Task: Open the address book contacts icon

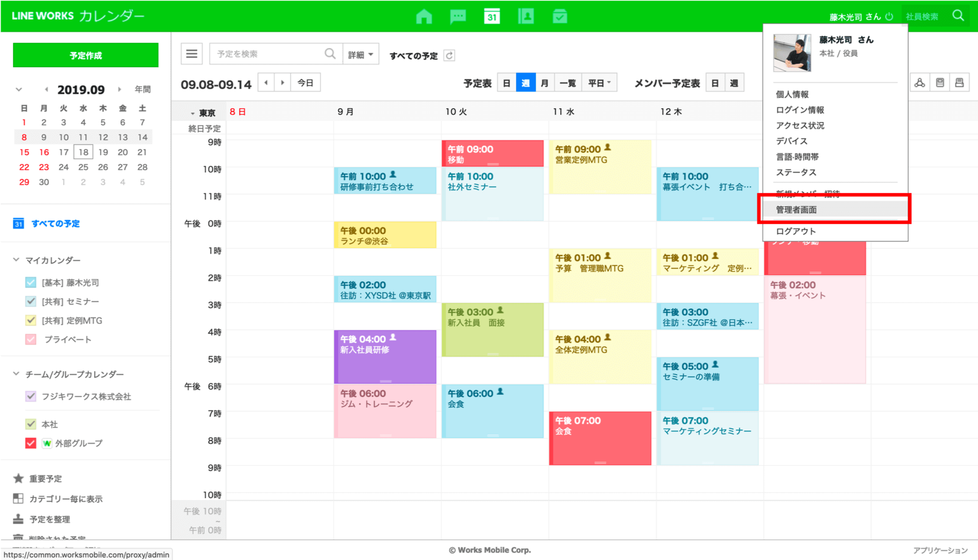Action: (526, 16)
